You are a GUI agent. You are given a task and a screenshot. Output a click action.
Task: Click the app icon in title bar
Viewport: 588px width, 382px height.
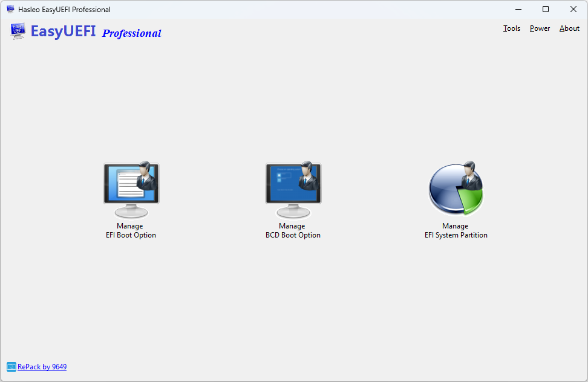(10, 9)
